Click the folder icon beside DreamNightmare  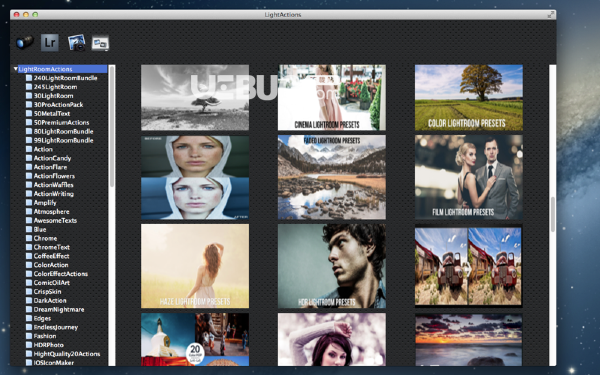coord(29,309)
